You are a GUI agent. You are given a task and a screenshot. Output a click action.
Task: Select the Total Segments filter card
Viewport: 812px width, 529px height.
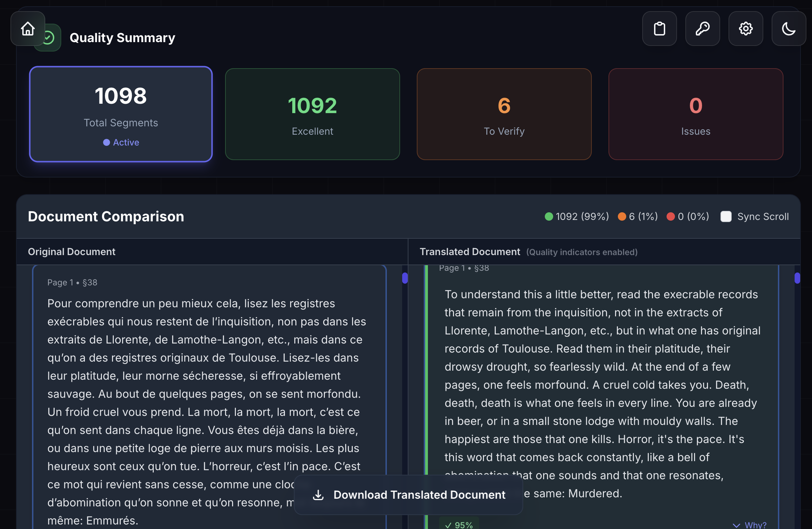[x=121, y=114]
